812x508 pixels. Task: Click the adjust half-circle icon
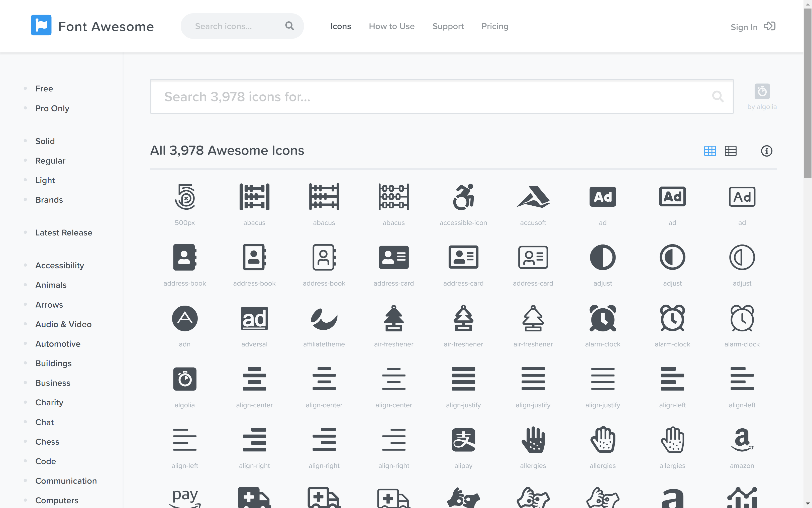click(602, 257)
